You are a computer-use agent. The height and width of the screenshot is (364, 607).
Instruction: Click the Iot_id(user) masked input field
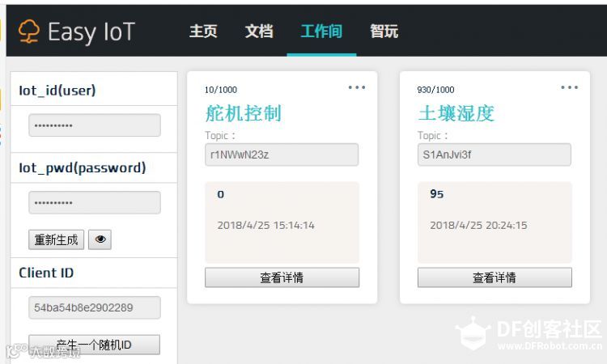coord(95,125)
